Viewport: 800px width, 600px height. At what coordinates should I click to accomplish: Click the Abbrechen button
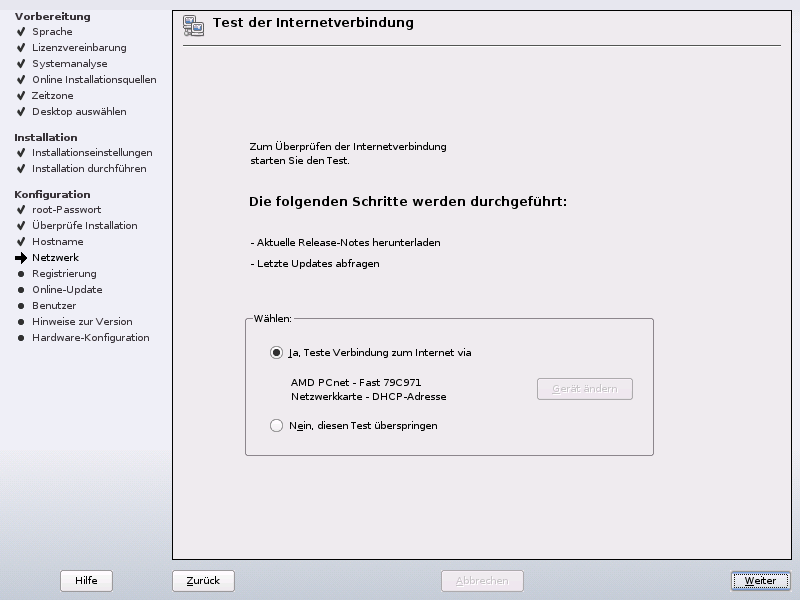pos(482,581)
